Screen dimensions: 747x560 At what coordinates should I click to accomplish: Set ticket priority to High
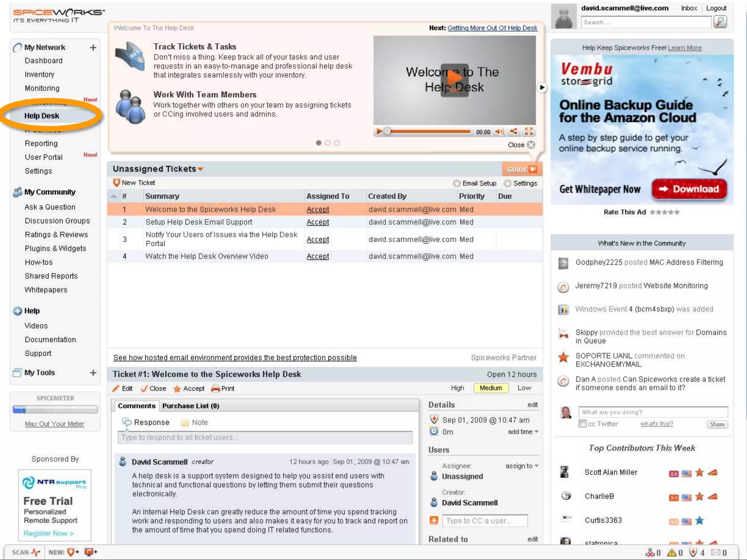pos(457,388)
